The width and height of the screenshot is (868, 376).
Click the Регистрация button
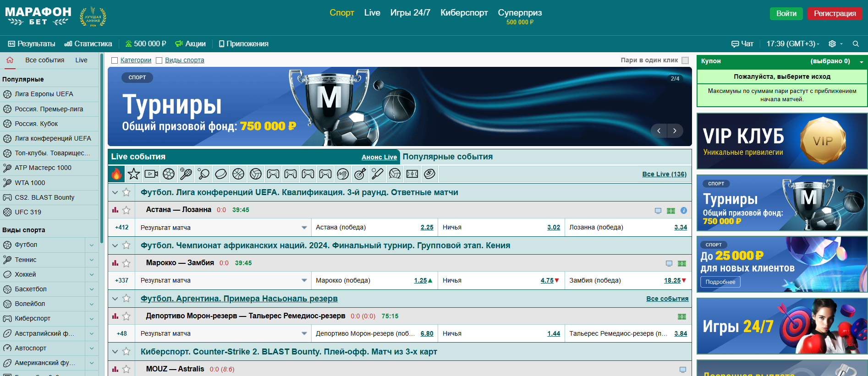[x=835, y=14]
